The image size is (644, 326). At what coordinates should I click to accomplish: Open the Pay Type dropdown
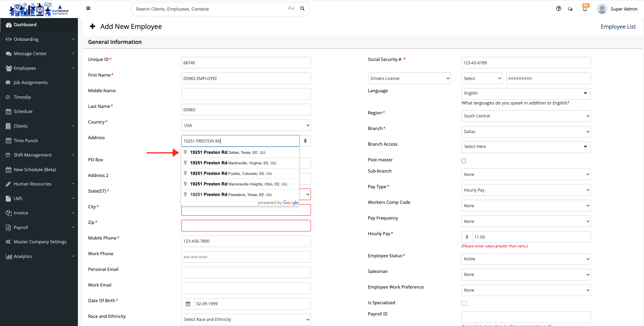pos(526,190)
